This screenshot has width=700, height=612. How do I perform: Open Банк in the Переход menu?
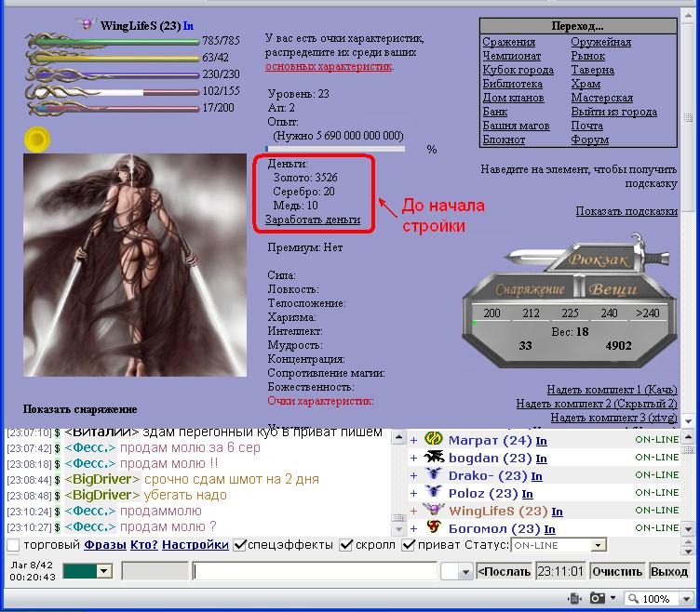pyautogui.click(x=494, y=112)
